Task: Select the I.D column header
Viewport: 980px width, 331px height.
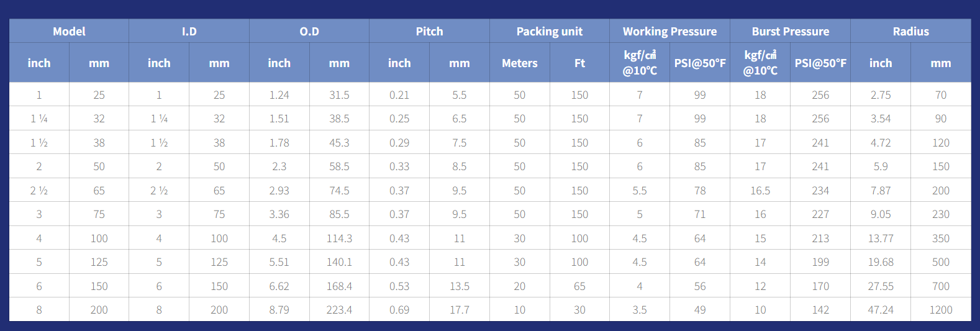Action: pyautogui.click(x=189, y=31)
